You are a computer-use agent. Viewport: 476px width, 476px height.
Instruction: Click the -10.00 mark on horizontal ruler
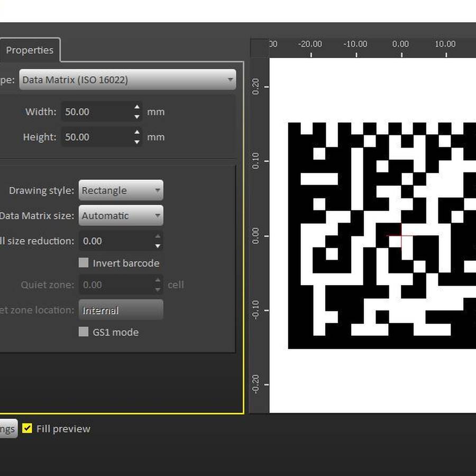click(355, 44)
